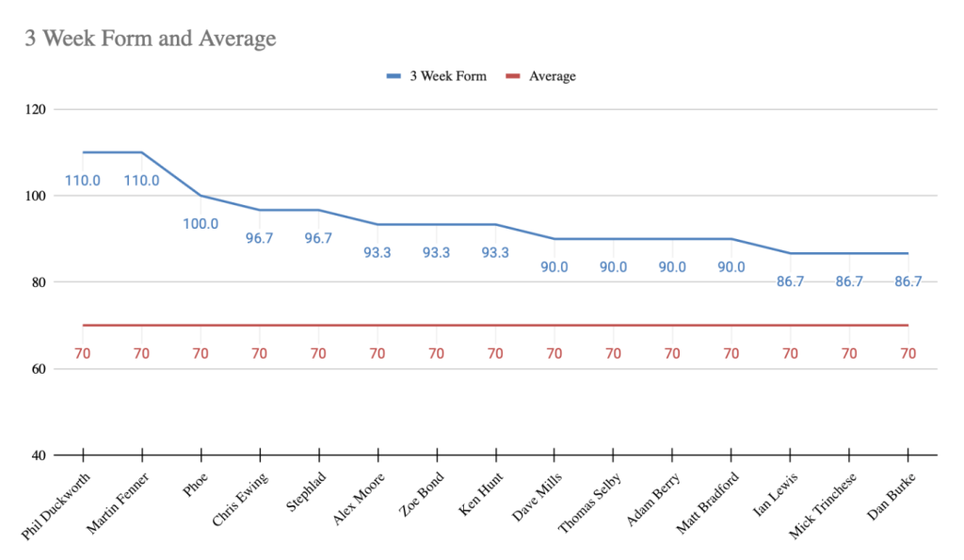Click the 120 y-axis value label

coord(39,109)
